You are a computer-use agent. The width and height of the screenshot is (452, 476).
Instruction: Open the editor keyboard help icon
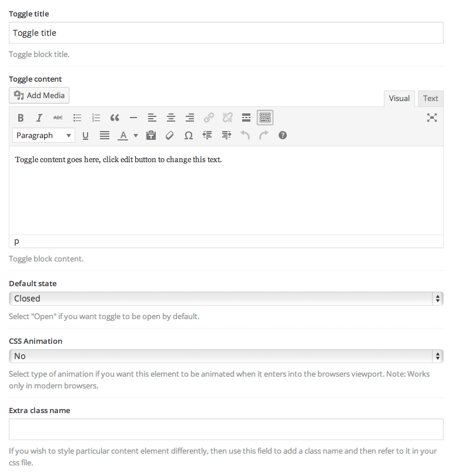(283, 135)
